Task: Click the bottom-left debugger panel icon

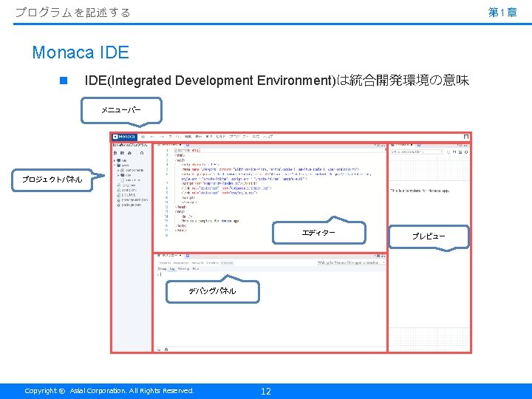Action: 159,349
